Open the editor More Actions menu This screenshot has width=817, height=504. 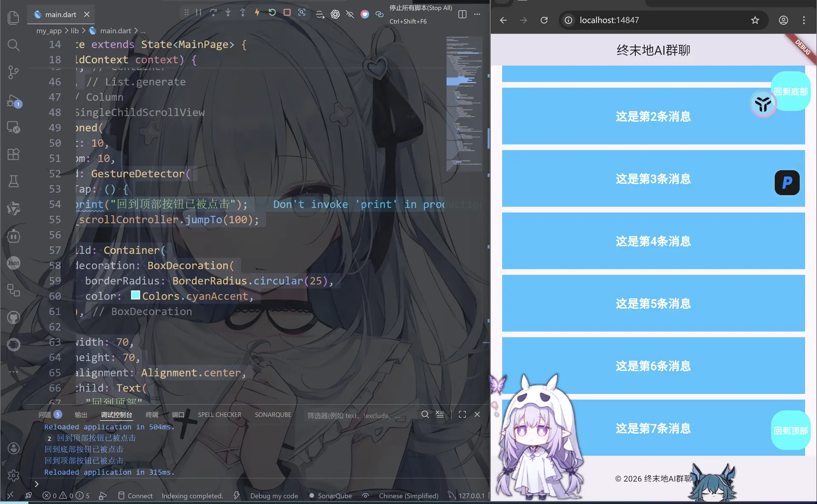coord(477,14)
